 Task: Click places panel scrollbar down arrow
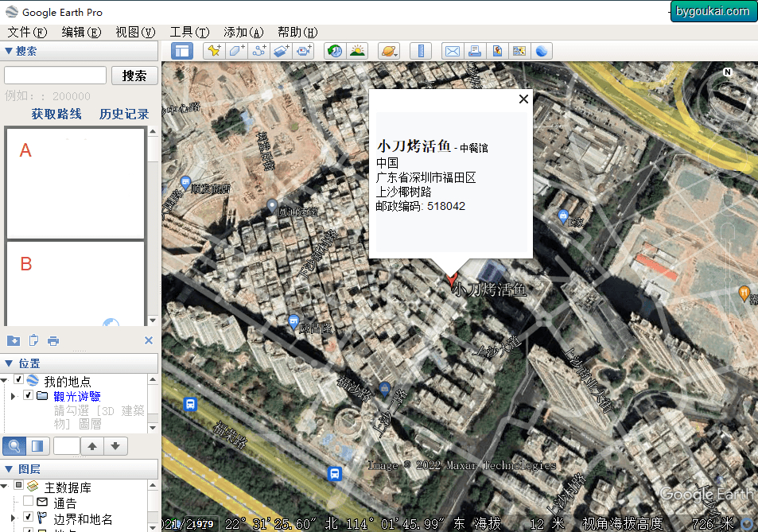pyautogui.click(x=153, y=427)
